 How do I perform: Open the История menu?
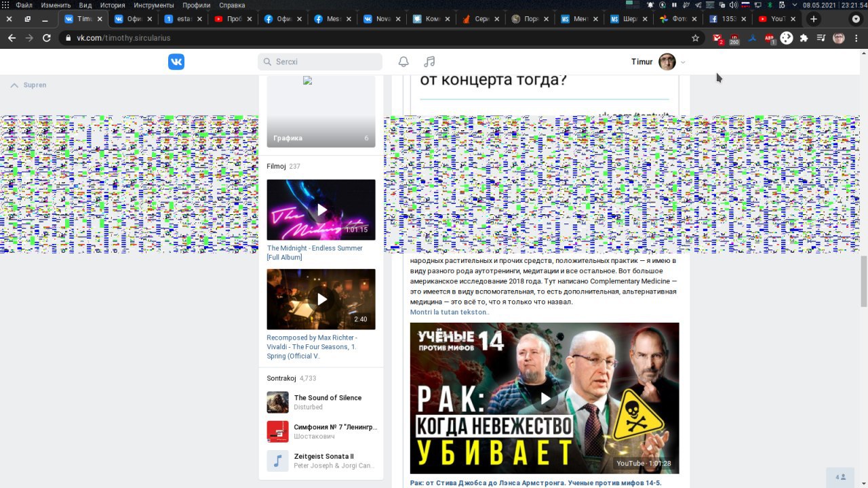pyautogui.click(x=113, y=5)
